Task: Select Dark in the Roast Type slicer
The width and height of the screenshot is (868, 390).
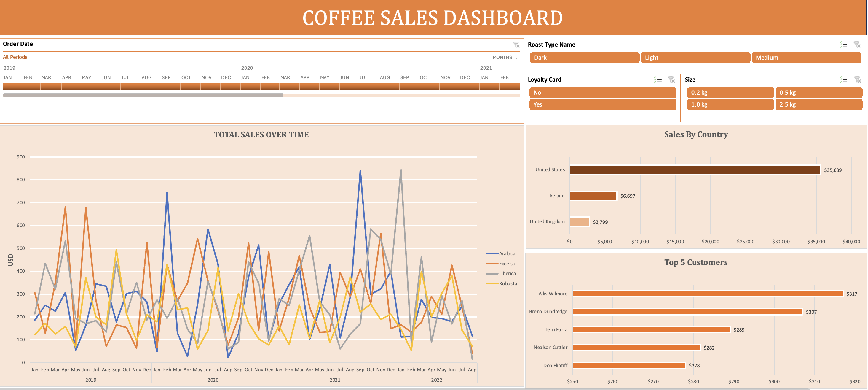Action: pyautogui.click(x=585, y=57)
